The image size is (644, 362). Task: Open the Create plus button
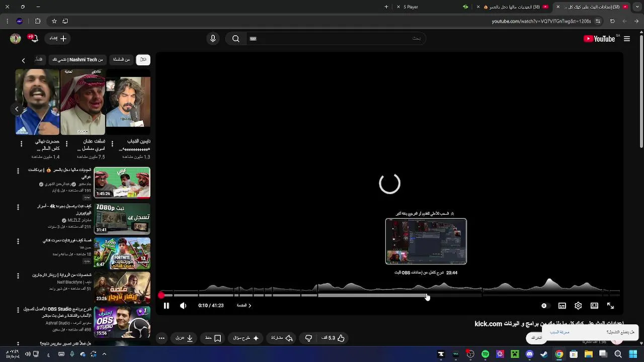[x=58, y=38]
